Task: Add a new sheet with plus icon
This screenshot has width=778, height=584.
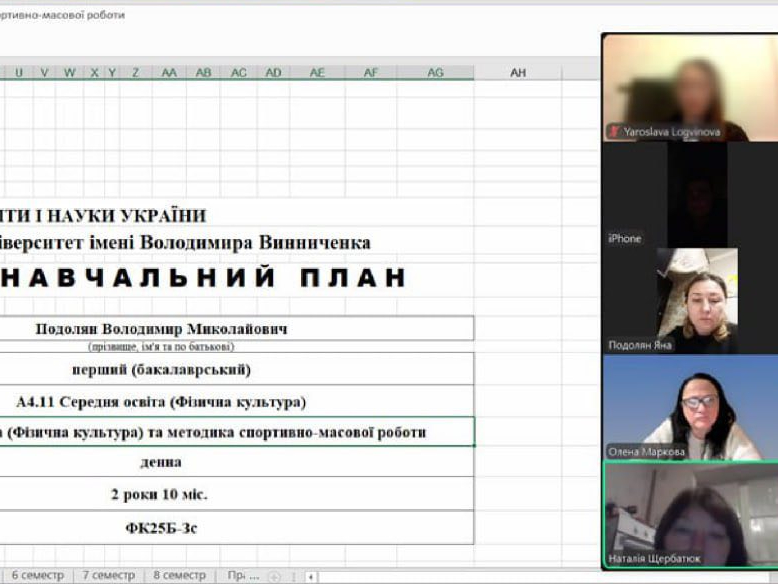Action: (x=274, y=577)
